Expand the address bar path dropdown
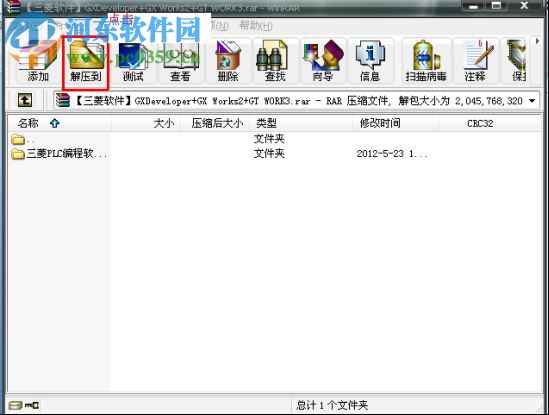This screenshot has width=549, height=415. (532, 101)
